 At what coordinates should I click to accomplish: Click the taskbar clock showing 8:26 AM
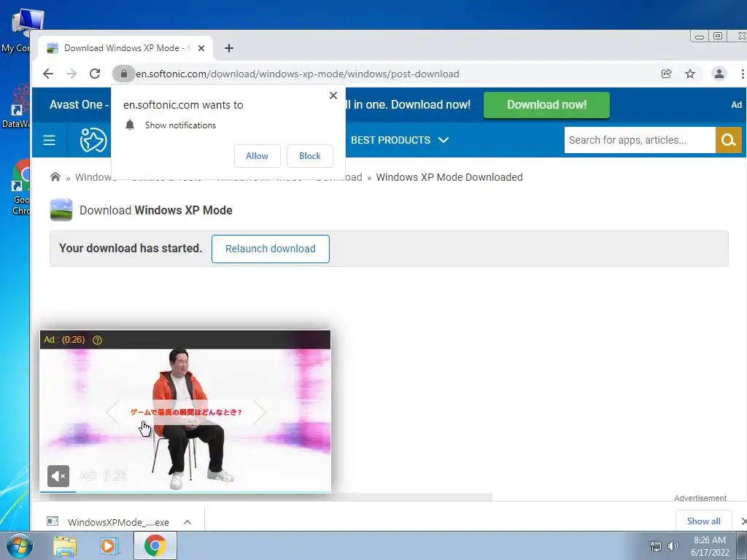tap(710, 546)
